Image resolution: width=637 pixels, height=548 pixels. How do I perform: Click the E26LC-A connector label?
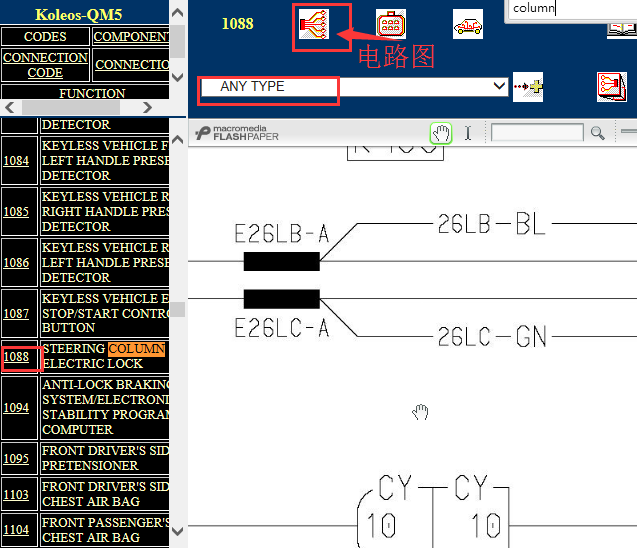pyautogui.click(x=282, y=328)
